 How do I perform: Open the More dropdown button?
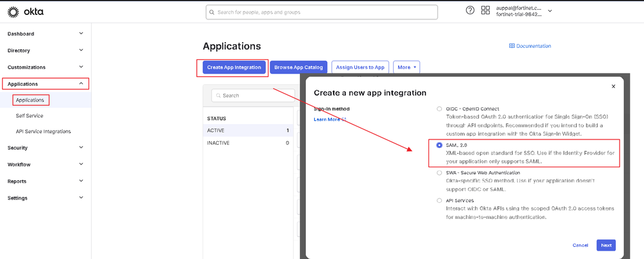tap(407, 67)
